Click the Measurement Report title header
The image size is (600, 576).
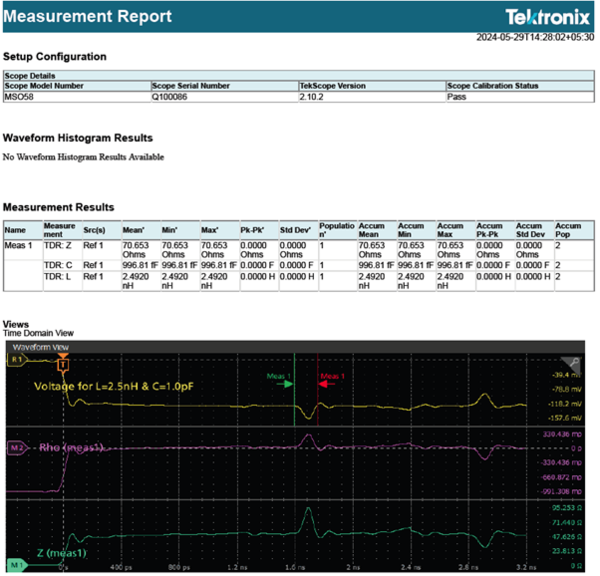(x=86, y=17)
